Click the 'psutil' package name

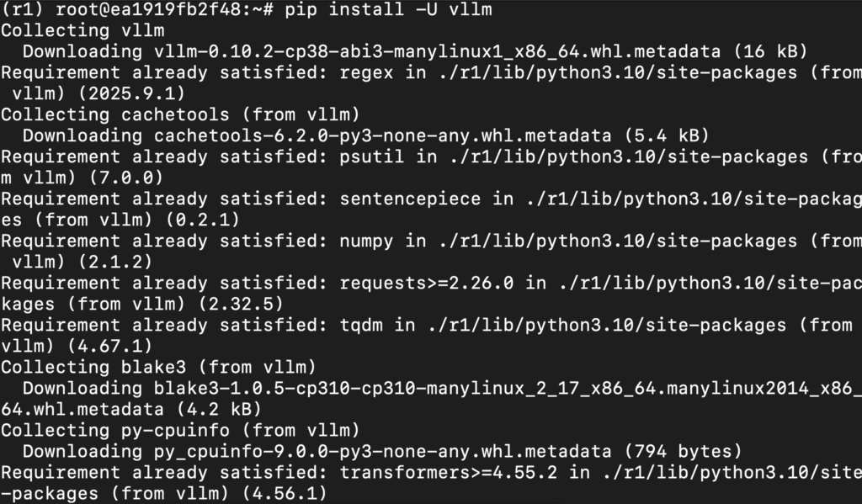click(372, 157)
